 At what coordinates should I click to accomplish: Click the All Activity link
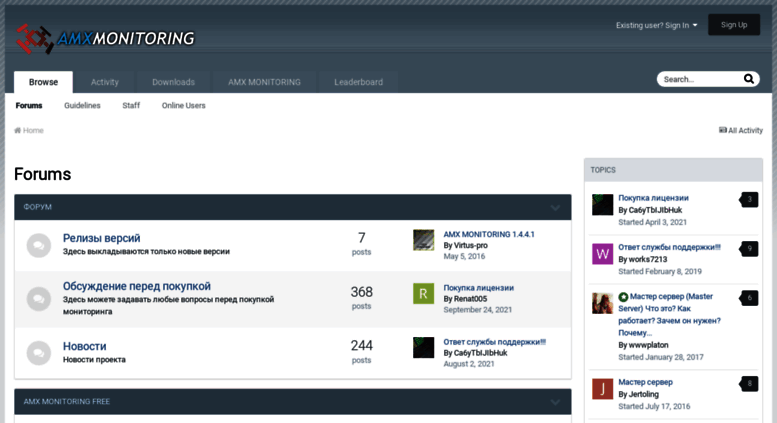tap(741, 130)
